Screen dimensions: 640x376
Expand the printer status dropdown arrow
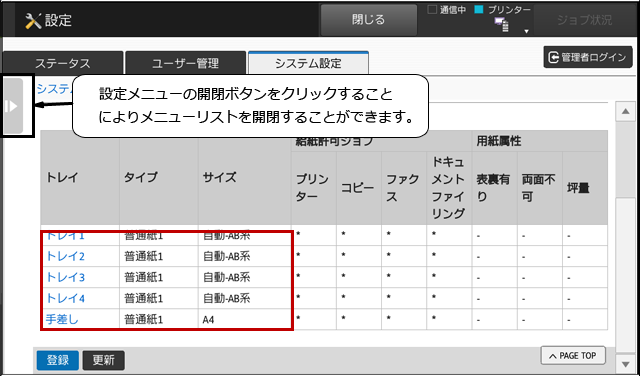(527, 31)
